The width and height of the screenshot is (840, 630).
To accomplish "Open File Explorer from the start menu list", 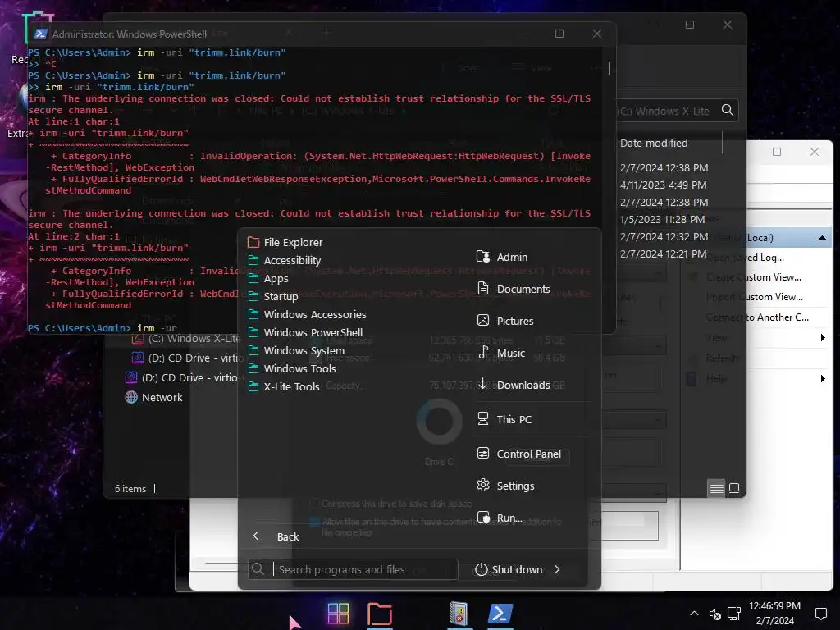I will click(285, 242).
